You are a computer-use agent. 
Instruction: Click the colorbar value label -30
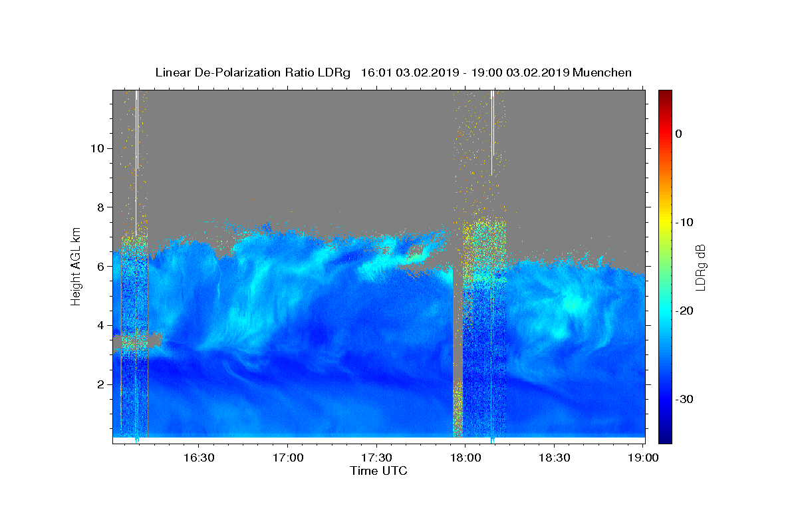click(684, 399)
